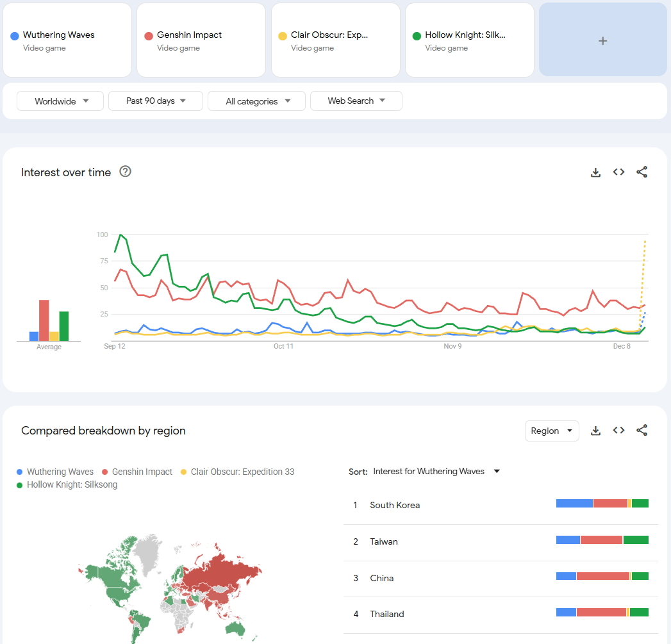Edit the Wuthering Waves search term card
671x644 pixels.
(67, 40)
